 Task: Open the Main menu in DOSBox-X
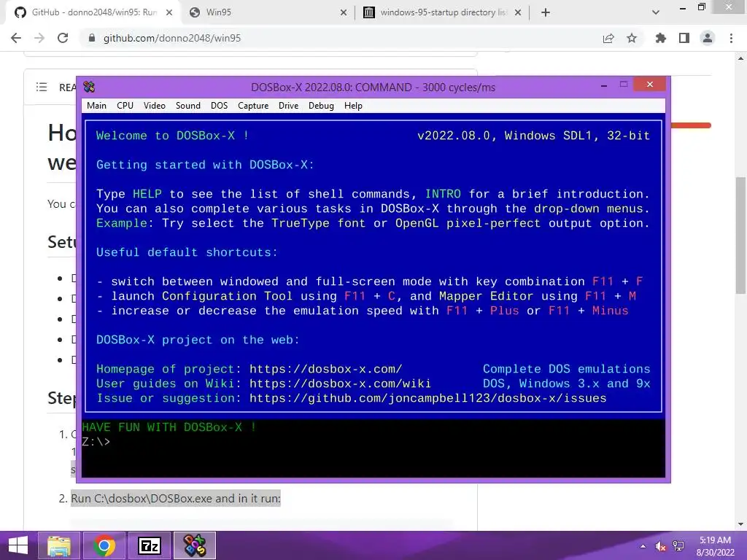click(x=96, y=106)
